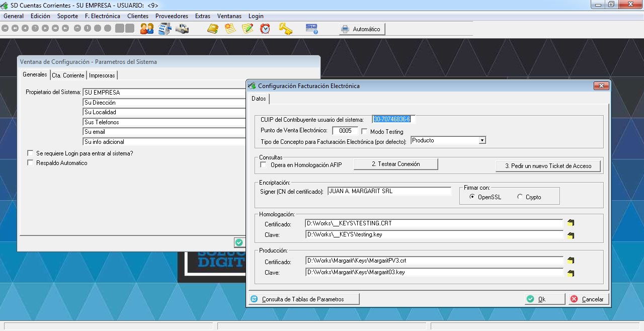
Task: Open the address book toolbar icon
Action: pyautogui.click(x=213, y=29)
